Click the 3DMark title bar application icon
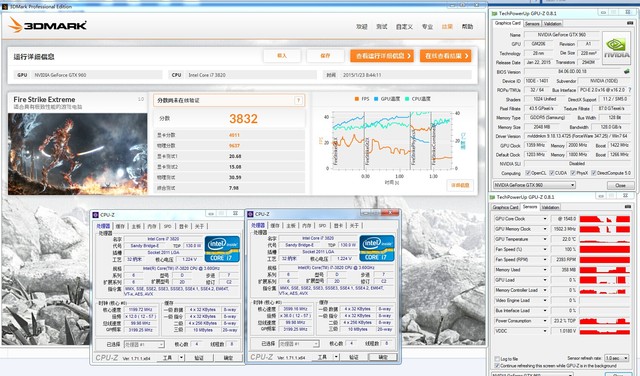 tap(5, 7)
